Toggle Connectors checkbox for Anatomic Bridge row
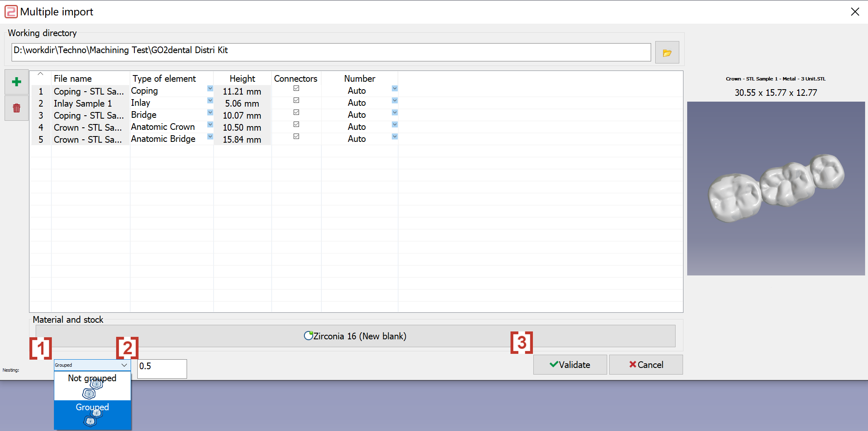 point(296,136)
